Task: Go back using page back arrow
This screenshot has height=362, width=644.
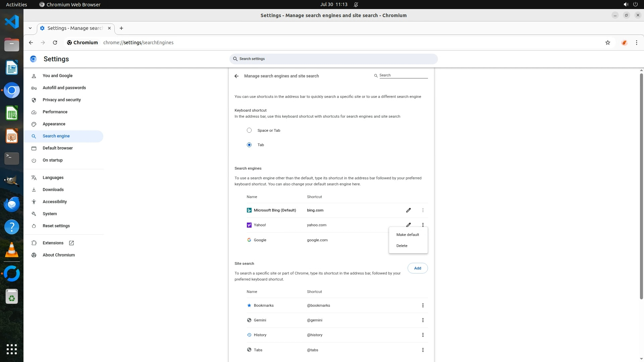Action: 31,43
